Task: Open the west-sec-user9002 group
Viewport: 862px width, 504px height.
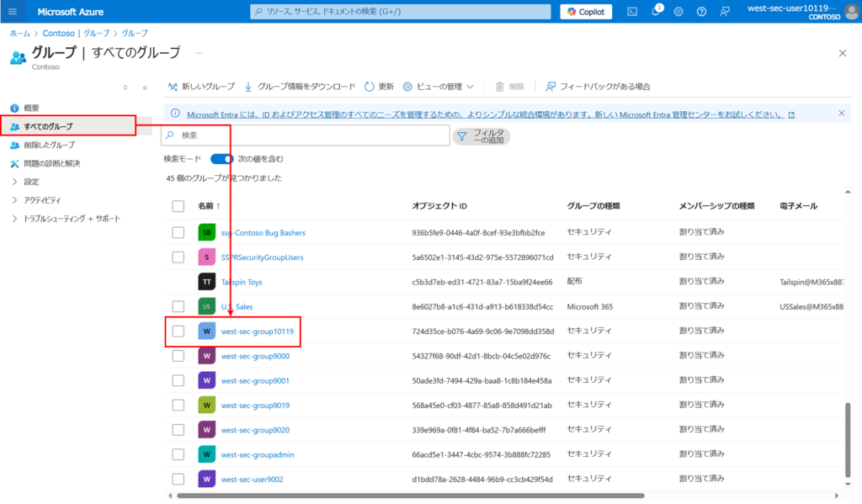Action: [252, 480]
